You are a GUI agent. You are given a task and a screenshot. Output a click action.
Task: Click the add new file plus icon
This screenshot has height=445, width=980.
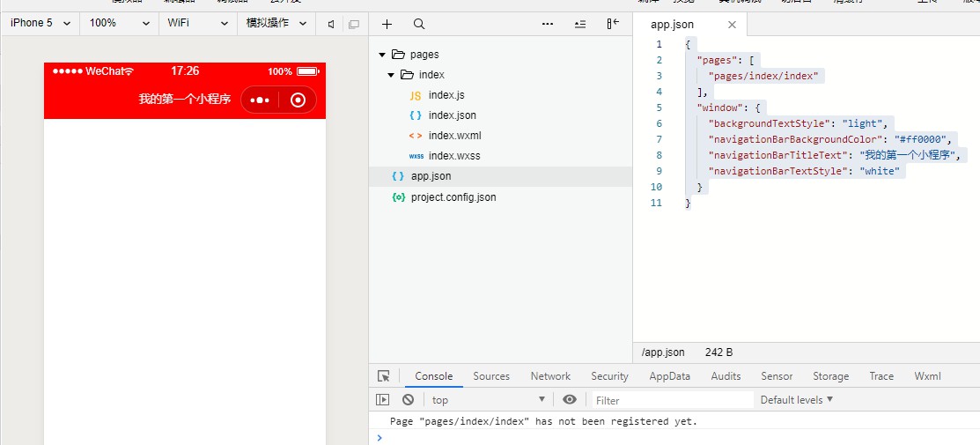(387, 24)
